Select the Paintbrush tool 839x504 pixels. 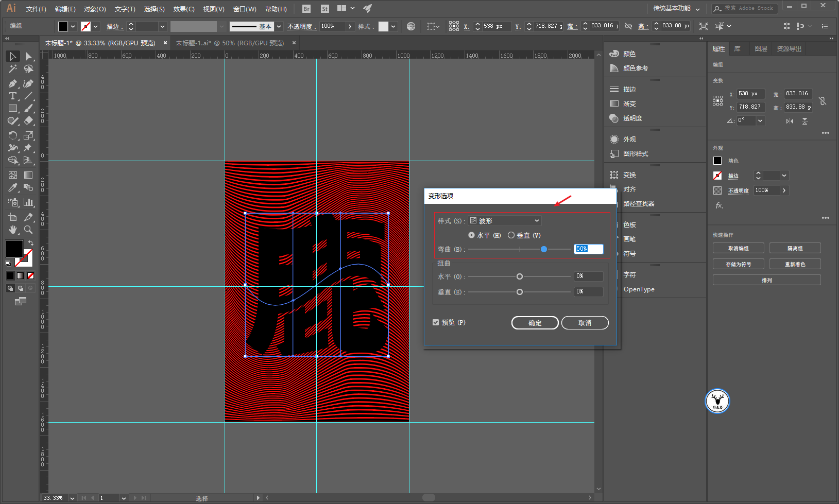28,109
